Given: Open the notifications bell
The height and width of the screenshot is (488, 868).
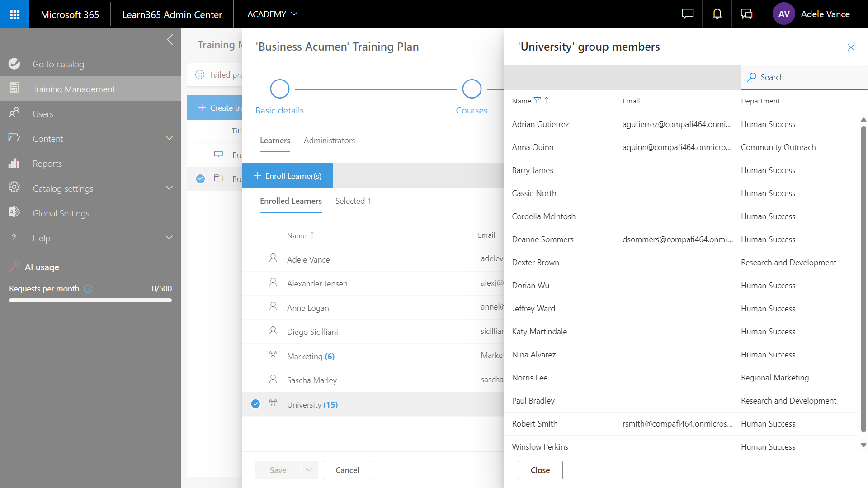Looking at the screenshot, I should [717, 14].
